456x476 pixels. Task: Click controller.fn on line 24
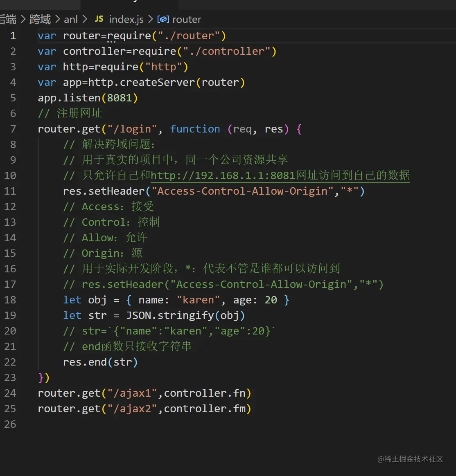coord(204,393)
